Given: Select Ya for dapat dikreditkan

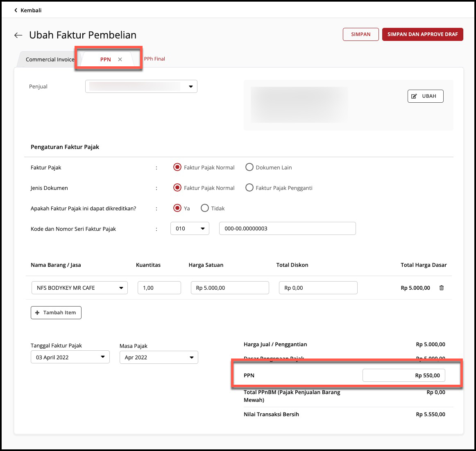Looking at the screenshot, I should coord(177,208).
